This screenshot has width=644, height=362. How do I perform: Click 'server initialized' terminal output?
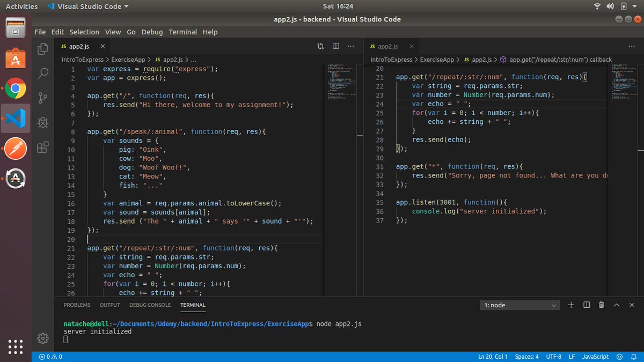98,331
